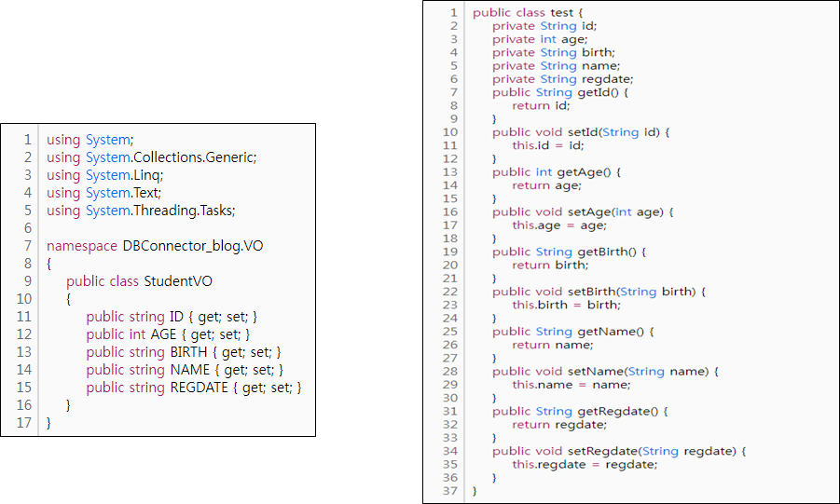Click 'public class test {' line in Java code
Viewport: 840px width, 504px height.
click(528, 13)
